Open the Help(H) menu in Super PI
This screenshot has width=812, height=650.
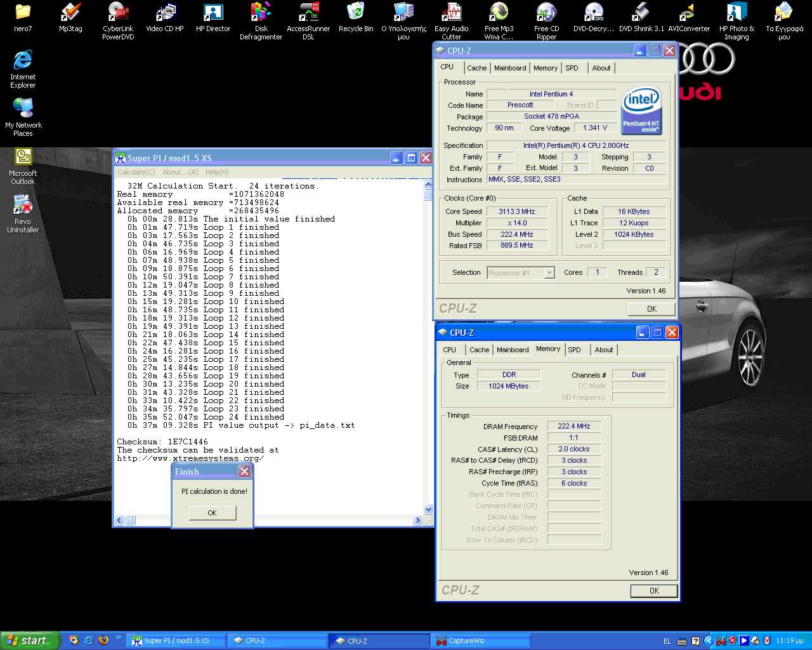[217, 172]
